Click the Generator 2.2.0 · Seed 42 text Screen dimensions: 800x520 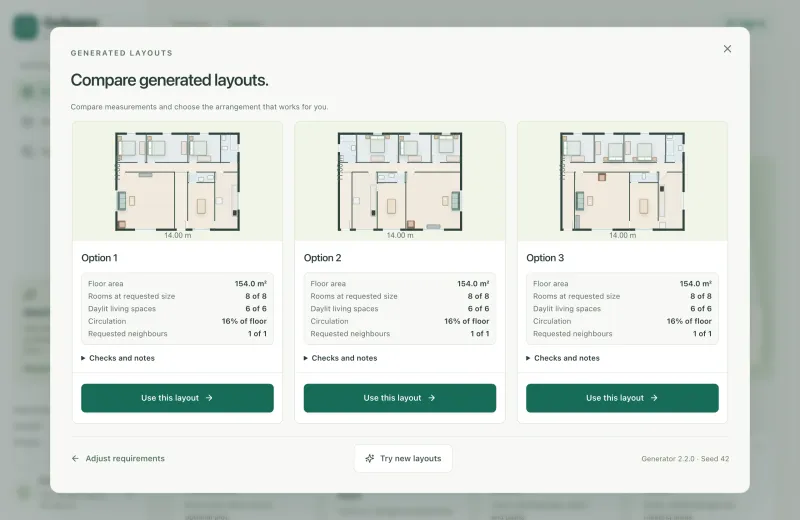685,459
